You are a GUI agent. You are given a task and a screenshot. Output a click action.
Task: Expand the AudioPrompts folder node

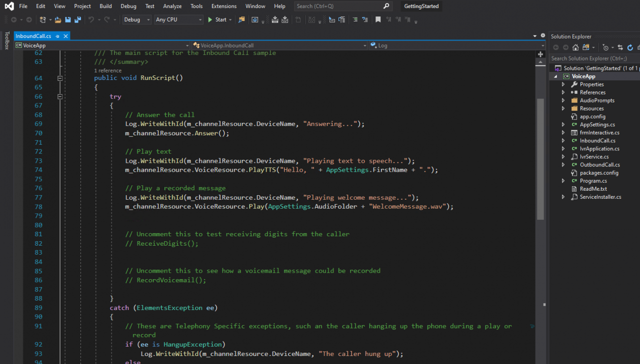click(x=563, y=100)
